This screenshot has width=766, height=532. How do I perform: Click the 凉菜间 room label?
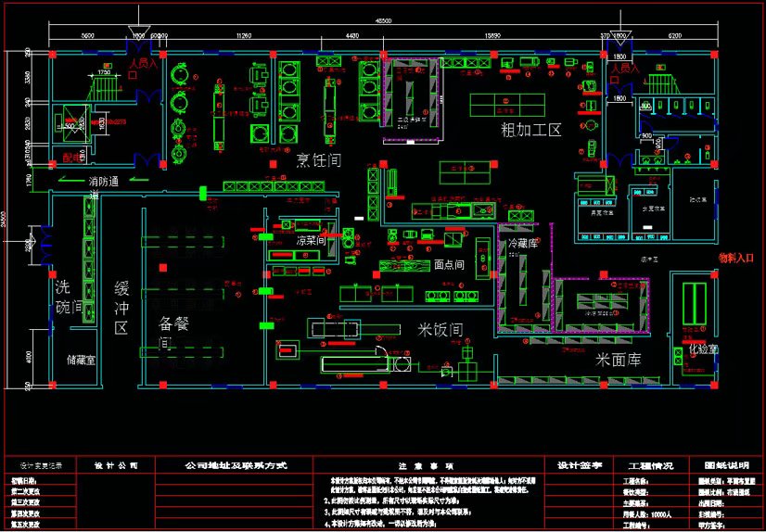coord(312,240)
